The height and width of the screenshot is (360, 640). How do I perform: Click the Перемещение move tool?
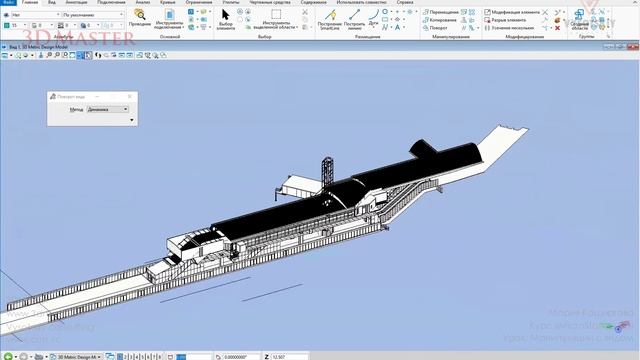tap(441, 12)
